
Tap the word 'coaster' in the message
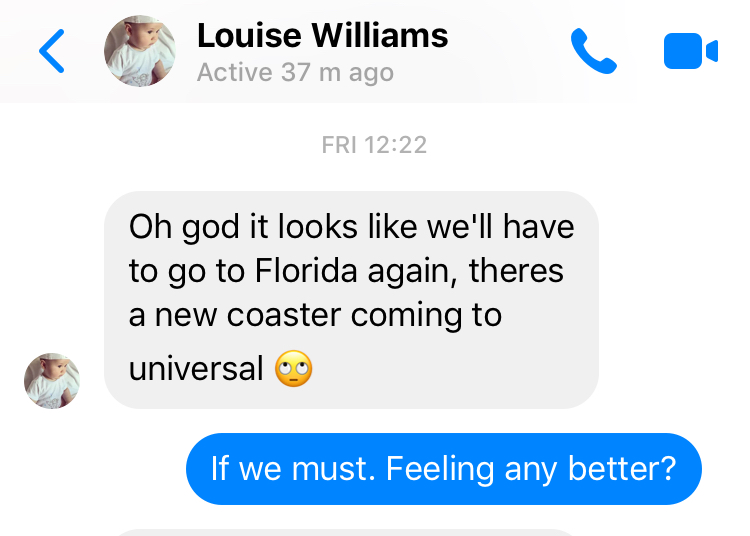(x=284, y=316)
